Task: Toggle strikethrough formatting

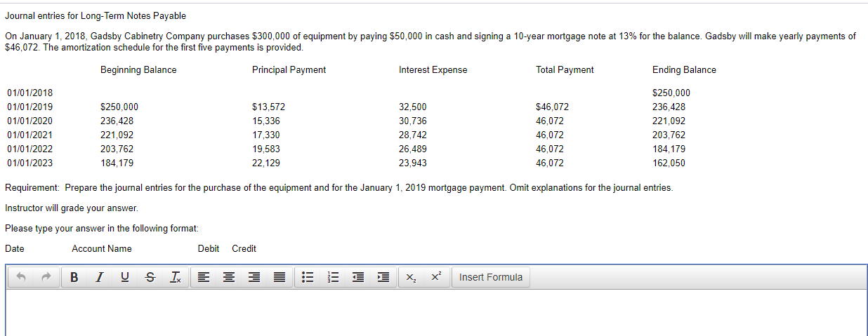Action: pyautogui.click(x=149, y=277)
